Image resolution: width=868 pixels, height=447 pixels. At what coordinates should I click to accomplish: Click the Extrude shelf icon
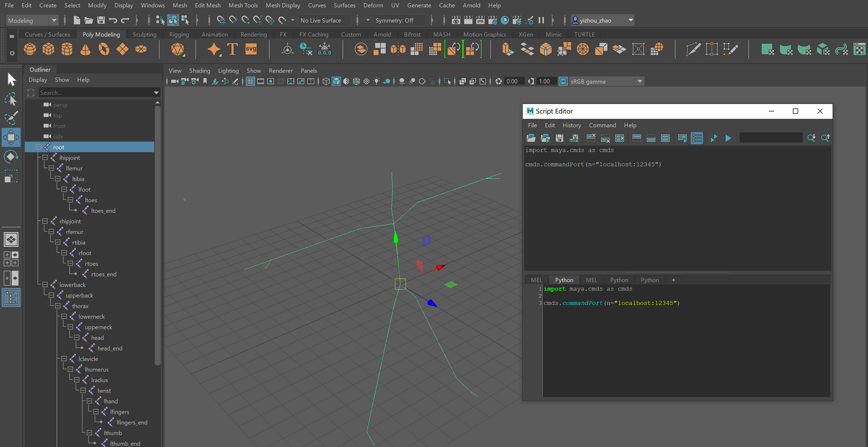tap(508, 49)
